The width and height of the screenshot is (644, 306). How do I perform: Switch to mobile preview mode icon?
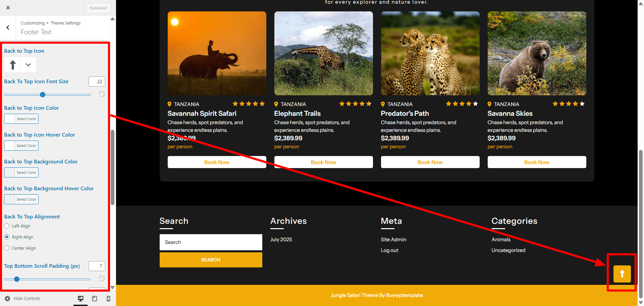pos(108,299)
